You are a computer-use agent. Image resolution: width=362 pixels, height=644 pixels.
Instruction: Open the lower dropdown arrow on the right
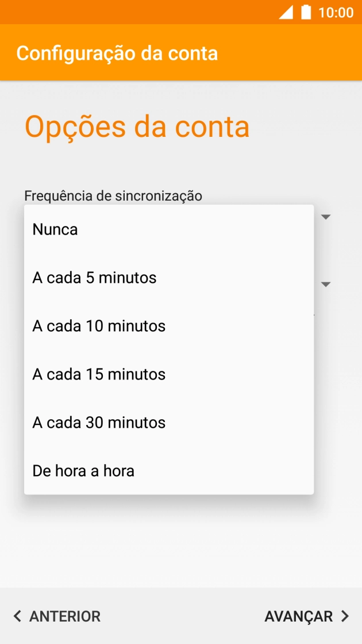click(326, 284)
